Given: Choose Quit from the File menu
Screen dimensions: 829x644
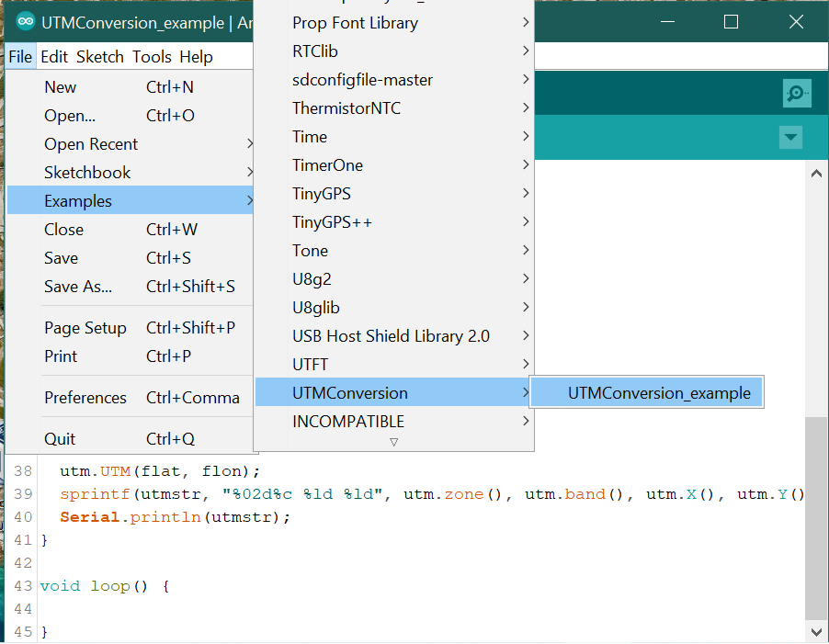Looking at the screenshot, I should pyautogui.click(x=131, y=439).
